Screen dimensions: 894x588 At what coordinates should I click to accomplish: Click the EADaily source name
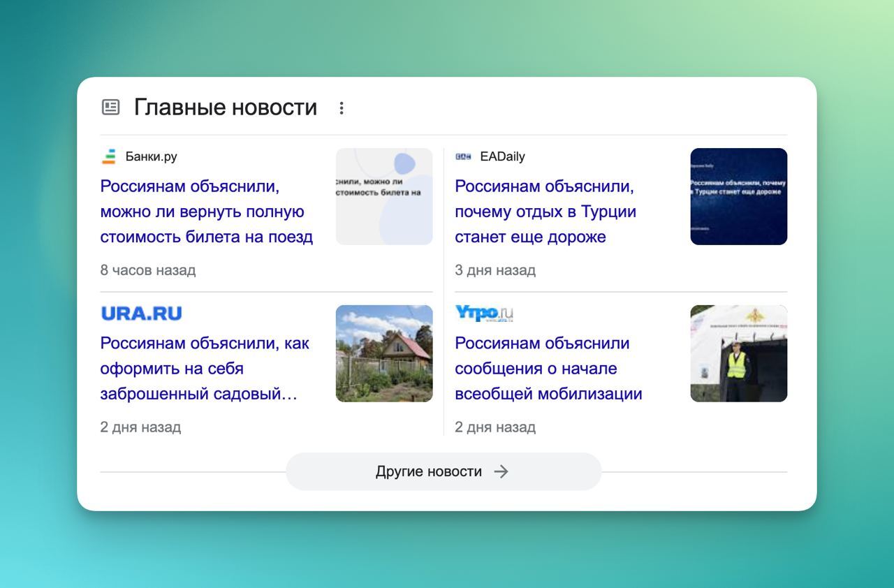tap(503, 156)
